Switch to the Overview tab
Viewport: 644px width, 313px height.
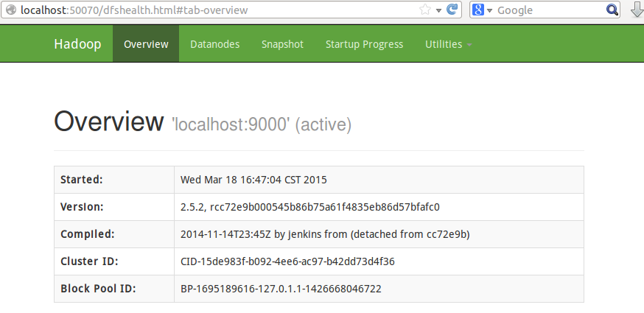(146, 44)
